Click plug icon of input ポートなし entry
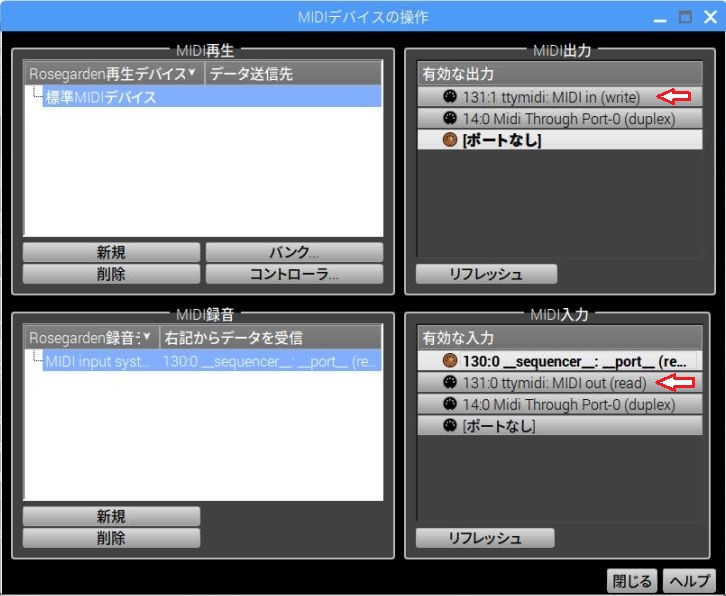Viewport: 726px width, 596px height. [x=450, y=425]
